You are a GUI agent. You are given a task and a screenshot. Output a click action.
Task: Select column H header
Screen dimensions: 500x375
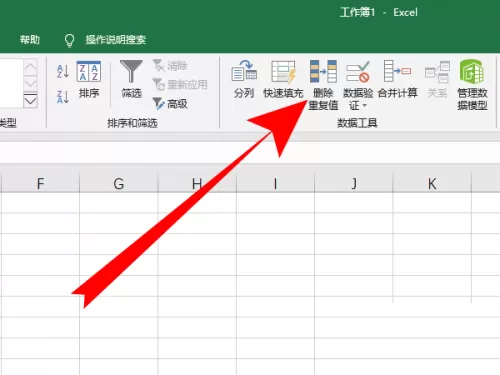(197, 183)
